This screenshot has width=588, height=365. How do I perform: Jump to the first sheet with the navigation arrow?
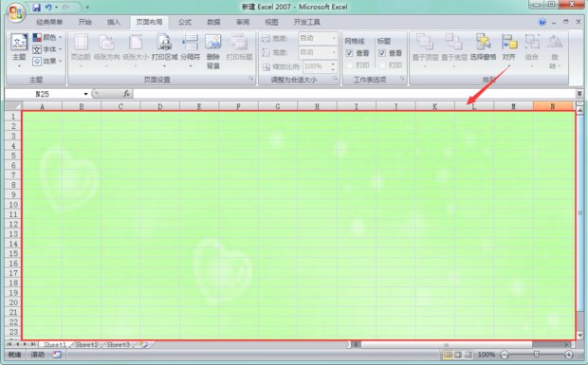(x=9, y=344)
